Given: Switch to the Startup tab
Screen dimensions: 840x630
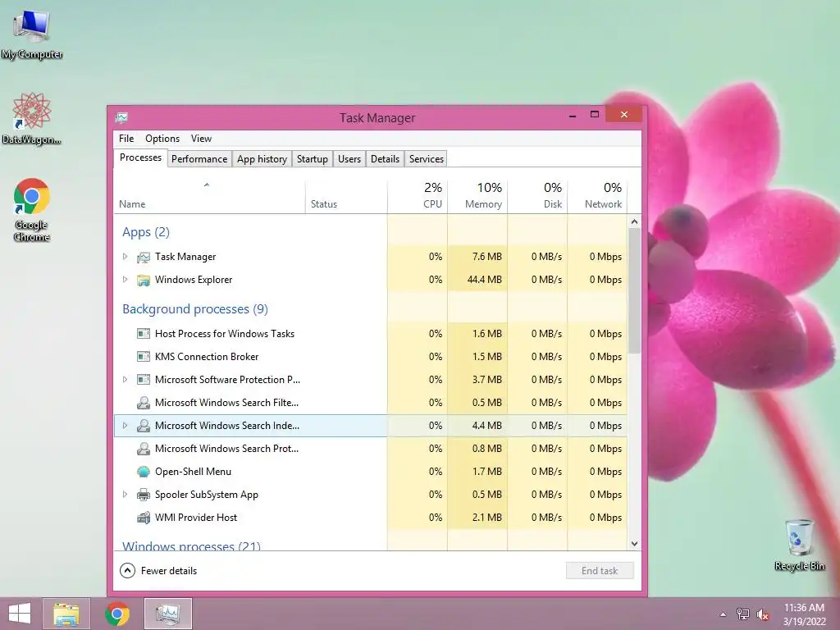Looking at the screenshot, I should pyautogui.click(x=313, y=159).
